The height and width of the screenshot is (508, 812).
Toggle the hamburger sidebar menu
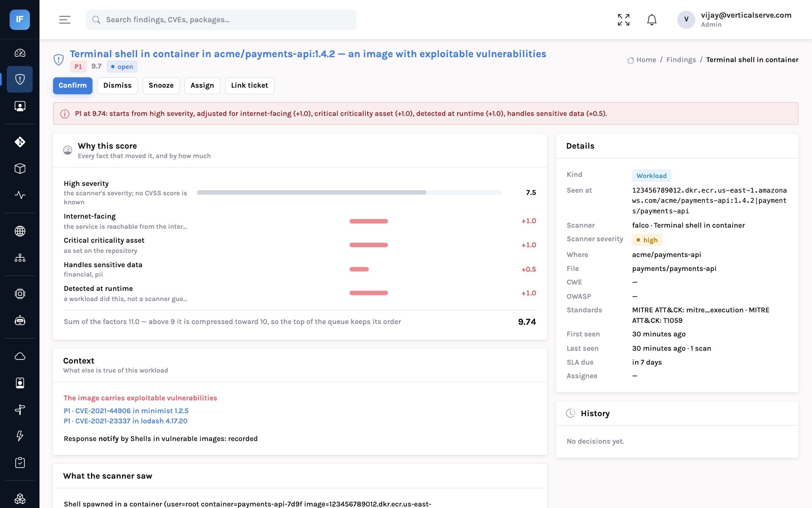coord(65,20)
